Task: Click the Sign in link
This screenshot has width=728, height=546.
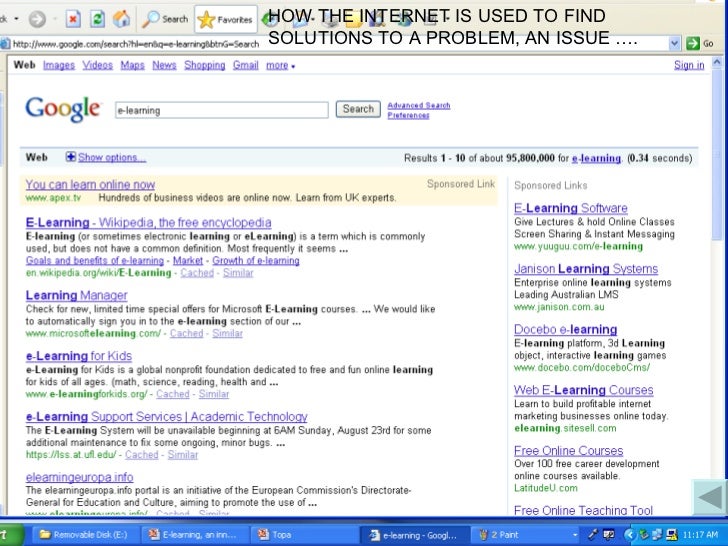Action: pos(689,65)
